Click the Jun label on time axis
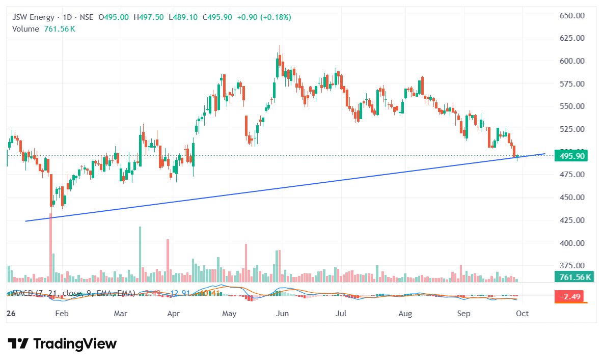603x364 pixels. tap(282, 314)
